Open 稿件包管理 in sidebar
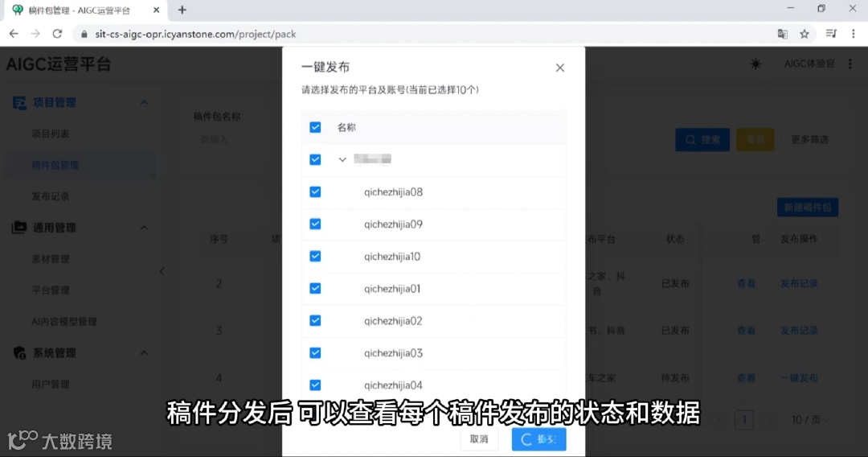The height and width of the screenshot is (457, 868). coord(55,165)
